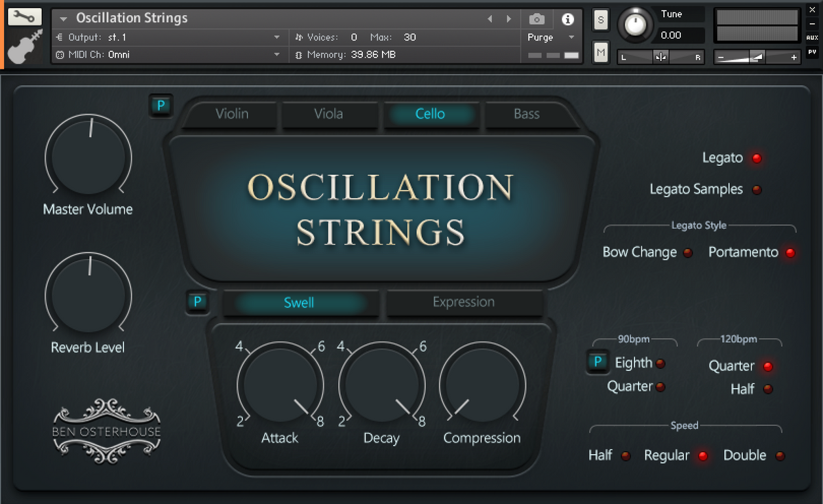Image resolution: width=823 pixels, height=504 pixels.
Task: Toggle the AUX sends button
Action: click(x=812, y=38)
